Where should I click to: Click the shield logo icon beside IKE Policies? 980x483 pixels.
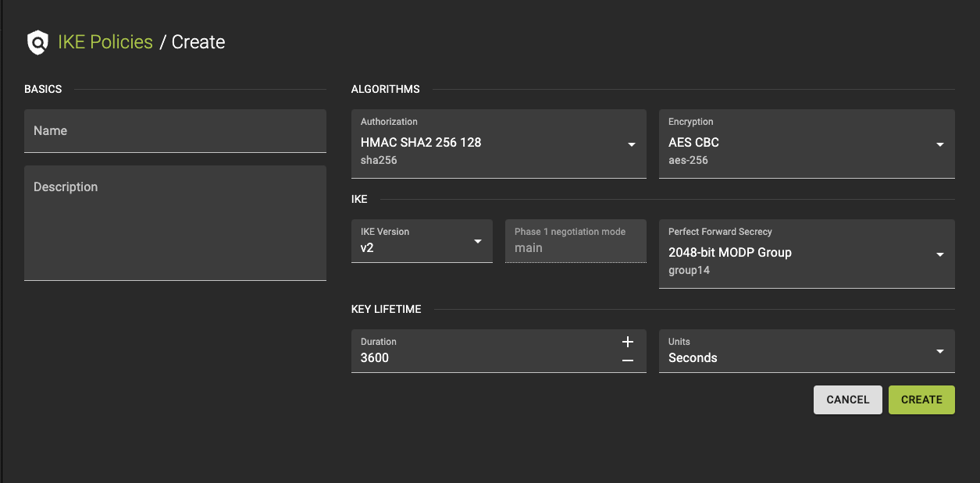click(x=37, y=42)
